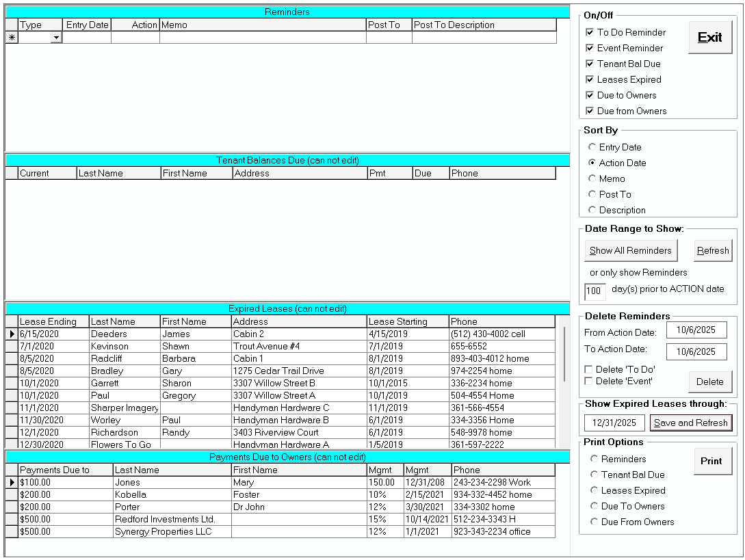Click Refresh in the Date Range section
Screen dimensions: 745x560
pyautogui.click(x=713, y=250)
